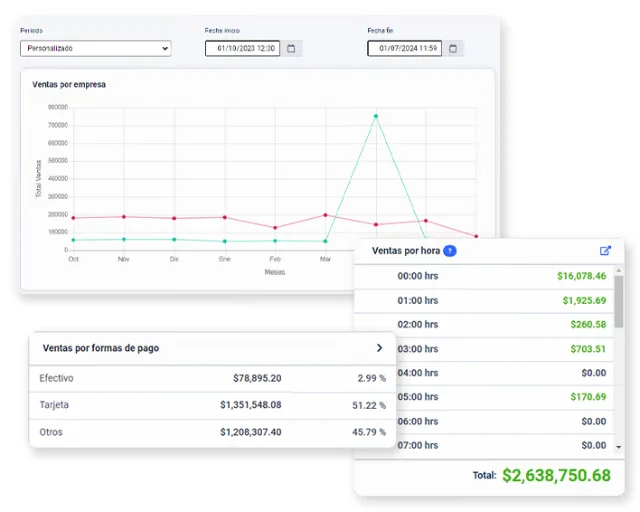The width and height of the screenshot is (640, 512).
Task: Click the green Oct data point on chart
Action: point(73,240)
